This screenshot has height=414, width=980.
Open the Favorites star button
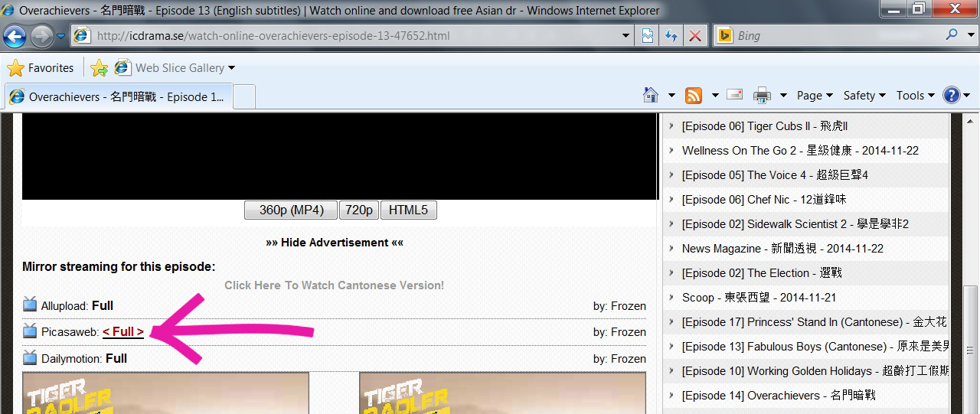[41, 68]
